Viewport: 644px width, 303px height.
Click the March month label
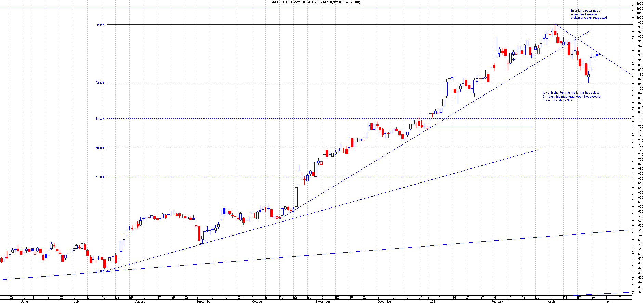[551, 302]
